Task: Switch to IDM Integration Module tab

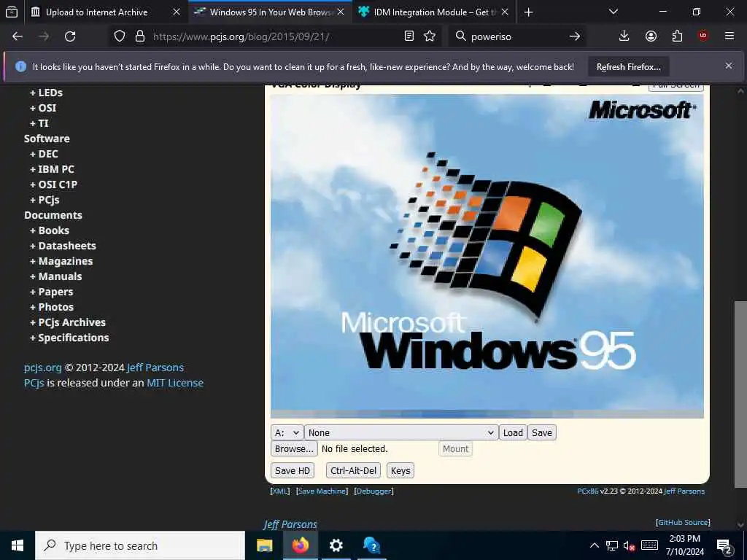Action: pyautogui.click(x=434, y=12)
